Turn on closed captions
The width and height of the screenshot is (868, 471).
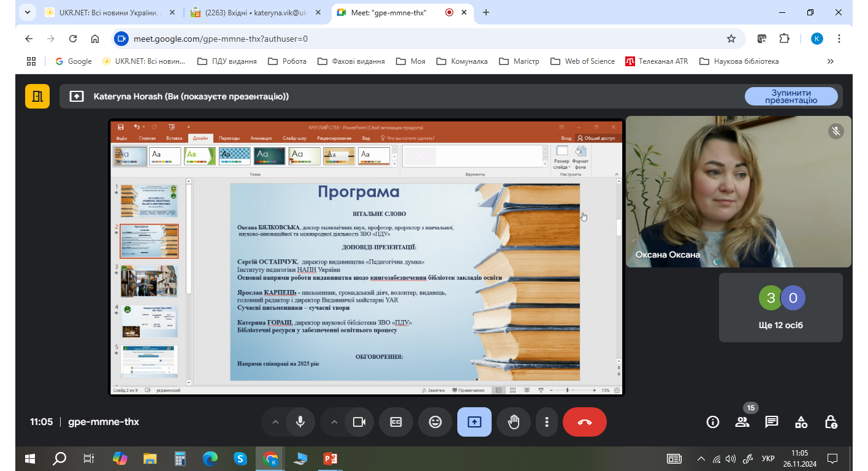pyautogui.click(x=396, y=422)
